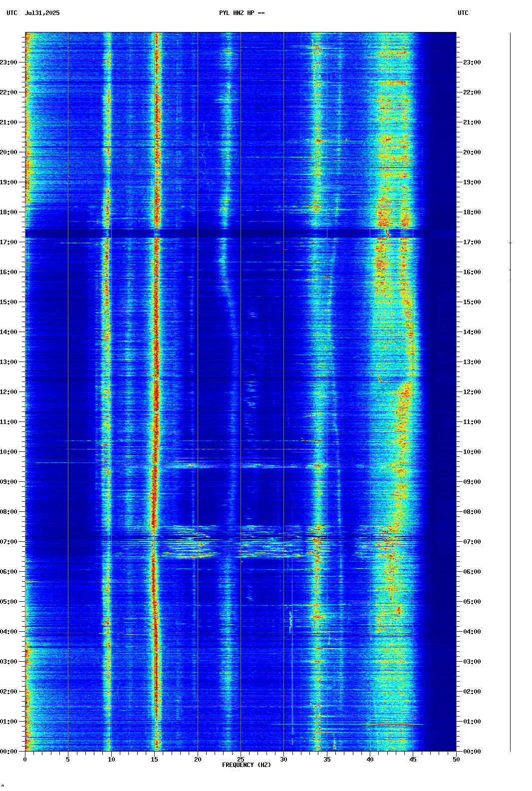Image resolution: width=532 pixels, height=791 pixels.
Task: Click the station title 'PYL HNZ HP --'
Action: [242, 13]
